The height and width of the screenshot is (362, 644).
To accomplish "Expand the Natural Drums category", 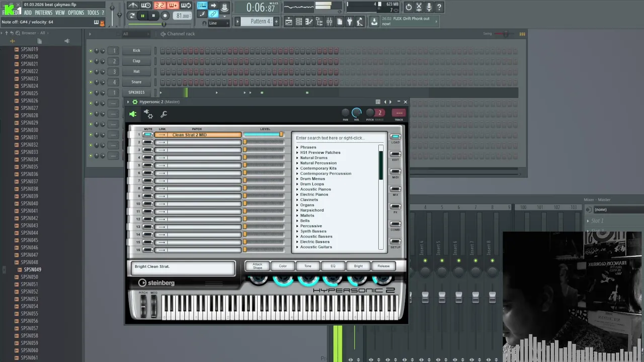I will 297,158.
